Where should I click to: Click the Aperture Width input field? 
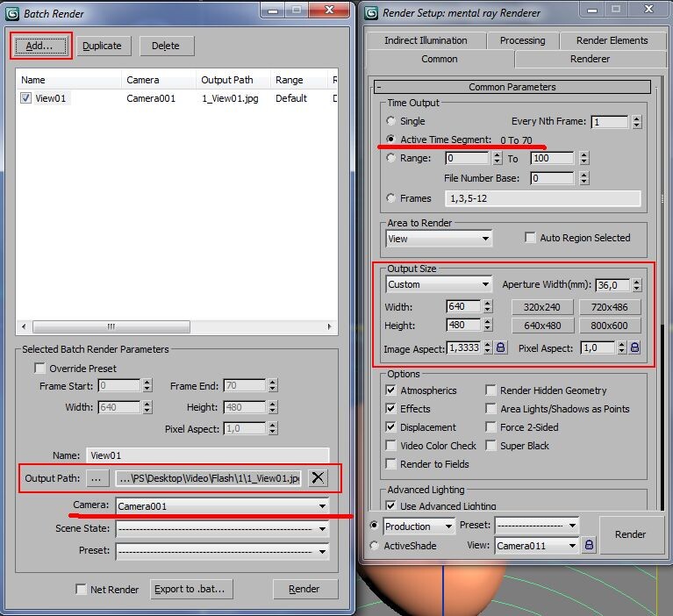coord(612,284)
